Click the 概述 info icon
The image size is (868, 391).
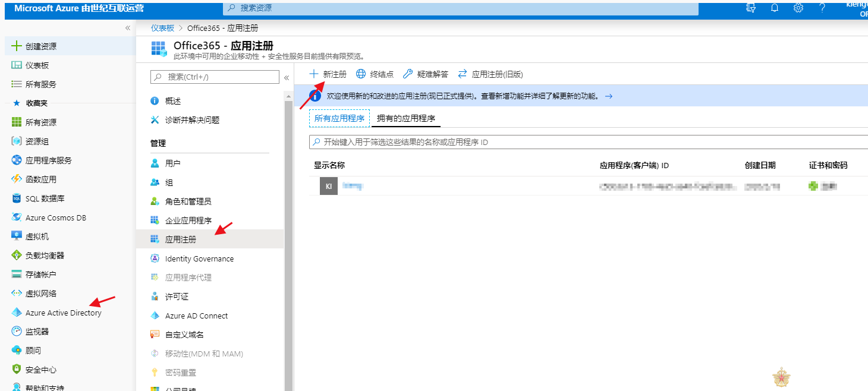[x=155, y=101]
